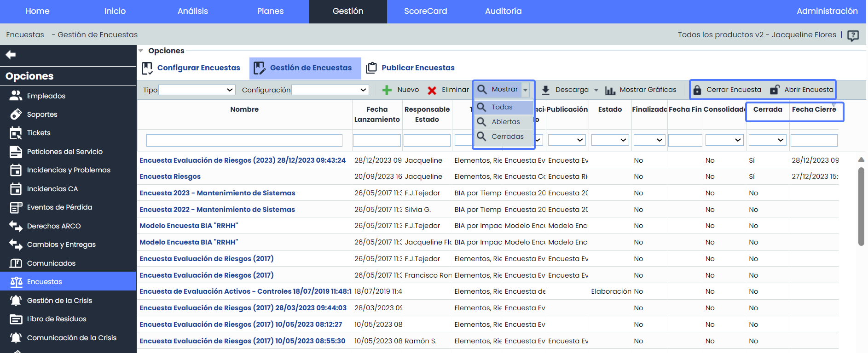868x353 pixels.
Task: Click the Cerrar Encuesta padlock icon
Action: (697, 90)
